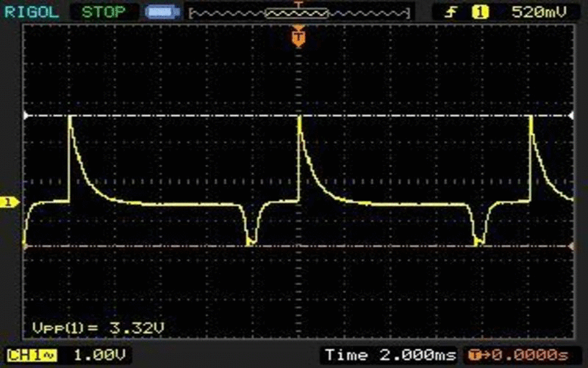
Task: Click the RIGOL brand label
Action: click(x=32, y=12)
